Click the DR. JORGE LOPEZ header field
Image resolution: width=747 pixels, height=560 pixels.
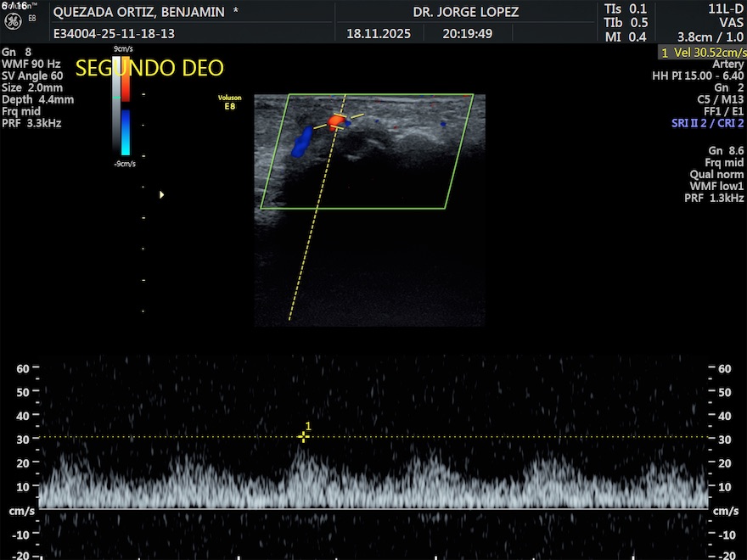pos(465,12)
